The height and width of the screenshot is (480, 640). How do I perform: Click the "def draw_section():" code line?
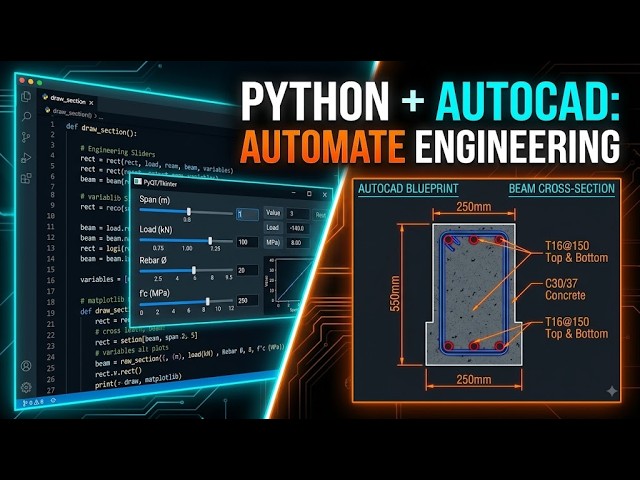point(102,130)
